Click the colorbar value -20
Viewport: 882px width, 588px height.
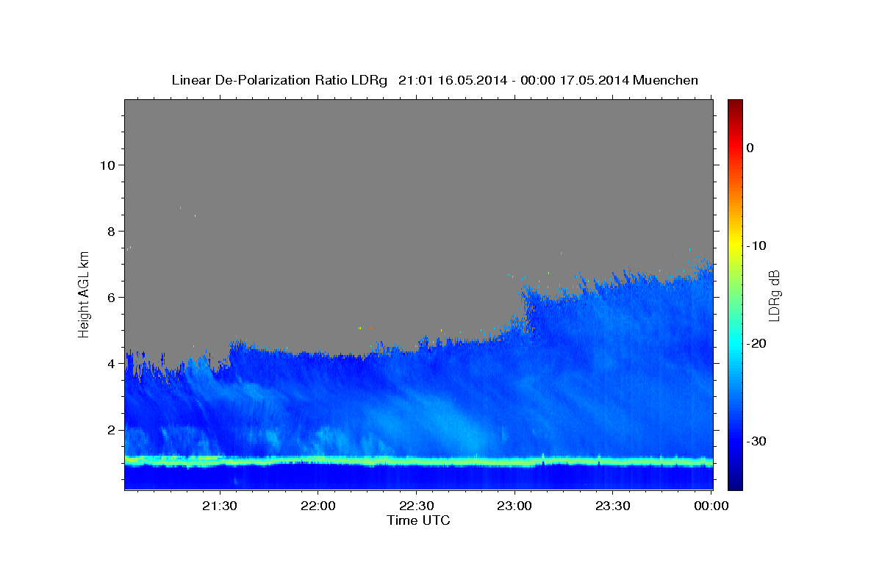click(x=756, y=343)
